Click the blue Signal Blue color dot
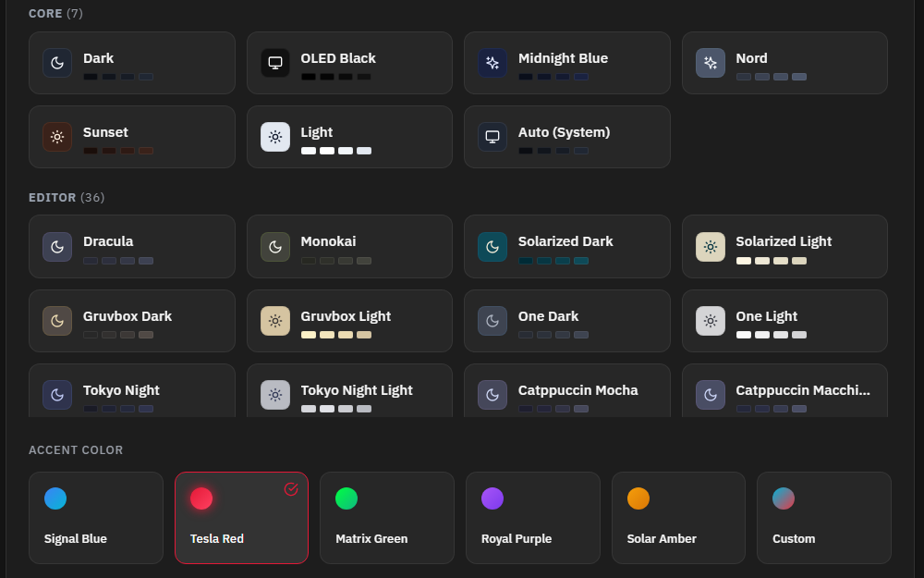This screenshot has height=578, width=924. (x=55, y=498)
